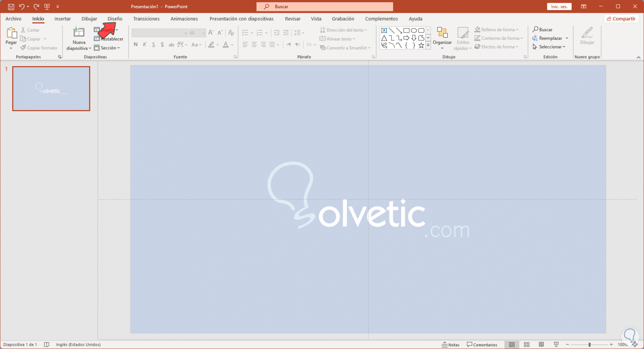Open the font name combo box

pos(160,33)
